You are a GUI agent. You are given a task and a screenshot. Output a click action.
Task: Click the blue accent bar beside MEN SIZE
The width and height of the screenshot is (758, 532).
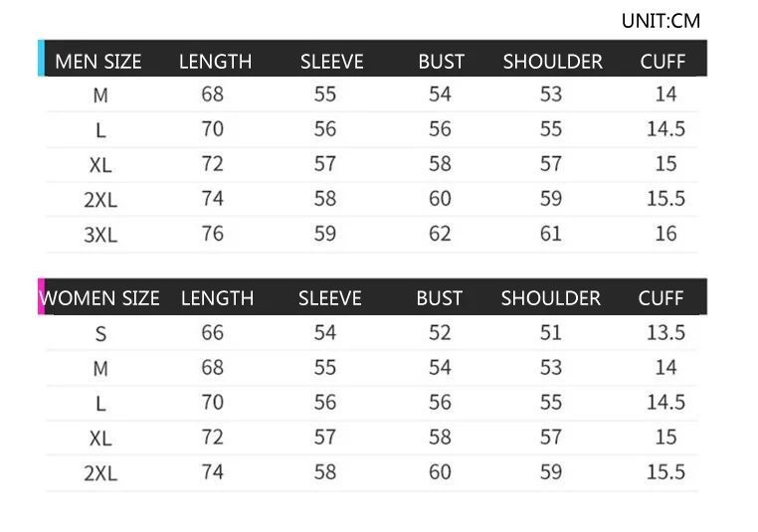tap(41, 59)
